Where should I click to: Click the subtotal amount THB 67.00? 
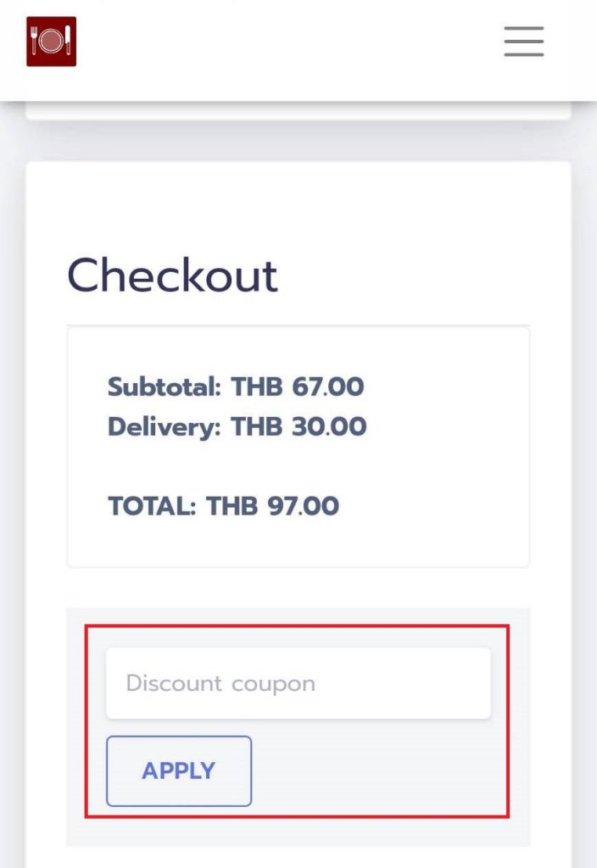pos(298,387)
